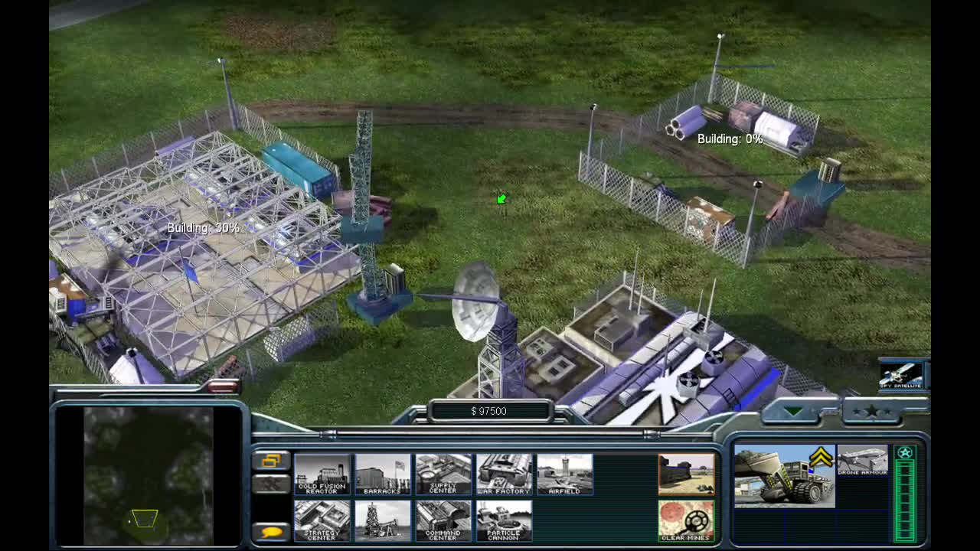Open the chat speech bubble button
Viewport: 980px width, 551px height.
point(271,531)
